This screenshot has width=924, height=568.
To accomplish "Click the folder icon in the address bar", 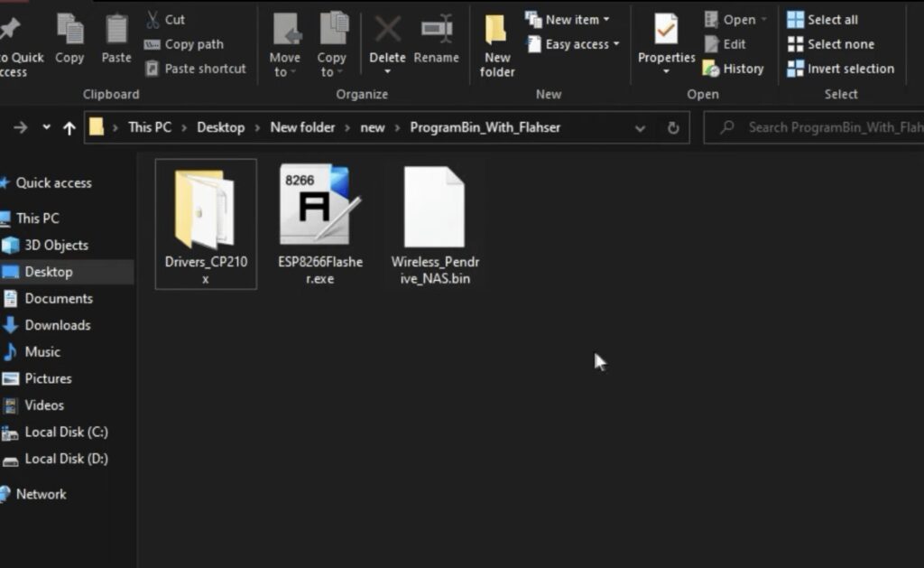I will [x=96, y=126].
